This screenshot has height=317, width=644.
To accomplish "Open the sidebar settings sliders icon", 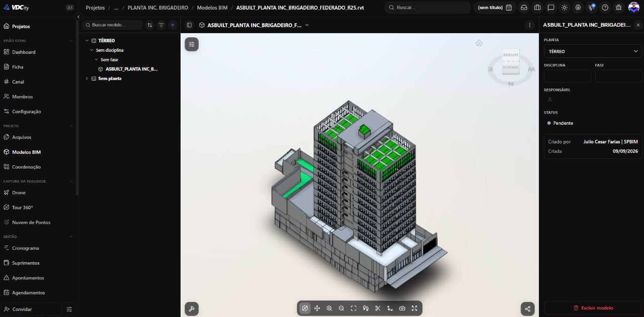I will point(69,309).
